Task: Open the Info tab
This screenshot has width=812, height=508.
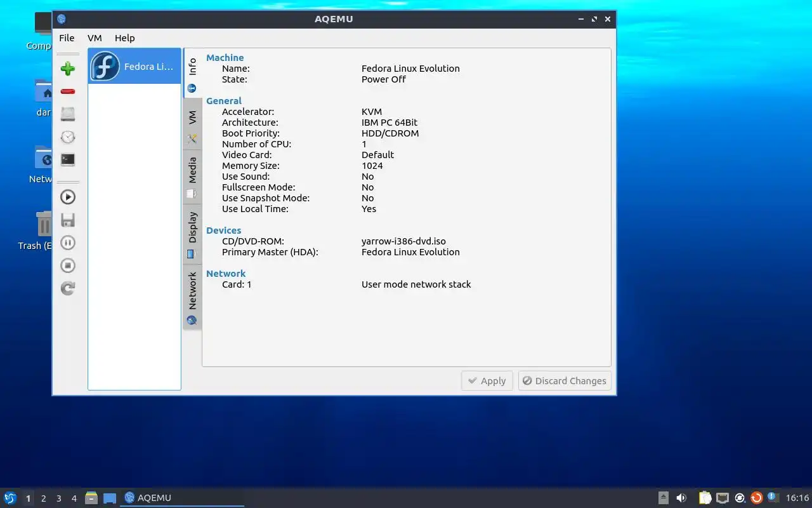Action: [192, 73]
